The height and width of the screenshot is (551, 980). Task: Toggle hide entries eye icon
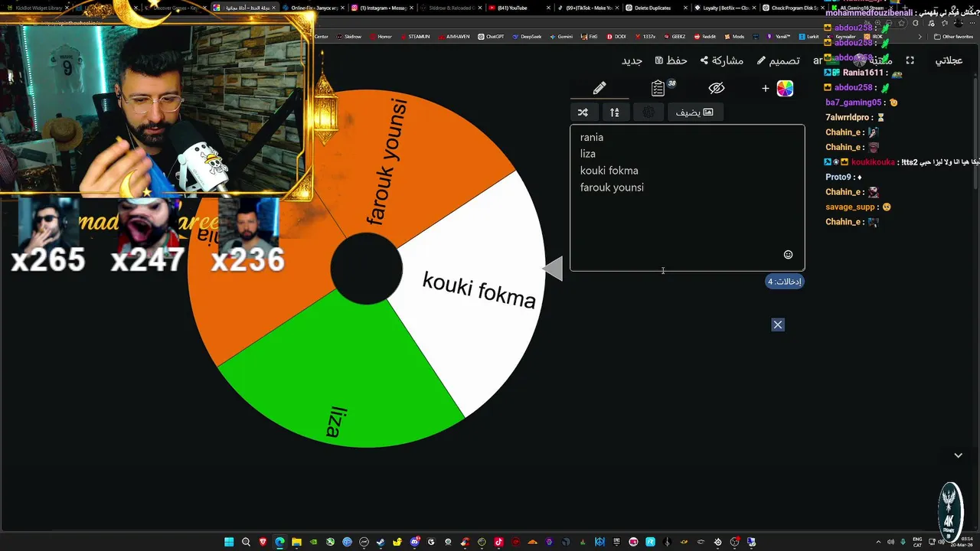coord(717,88)
